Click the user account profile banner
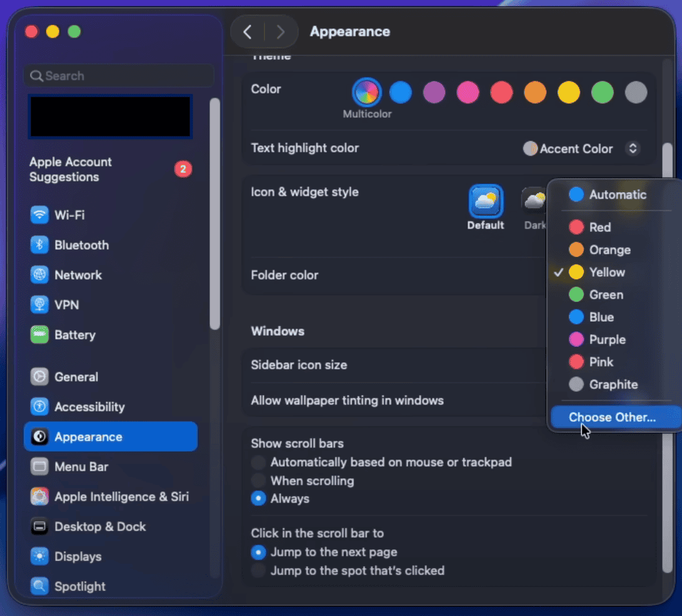682x616 pixels. 110,117
